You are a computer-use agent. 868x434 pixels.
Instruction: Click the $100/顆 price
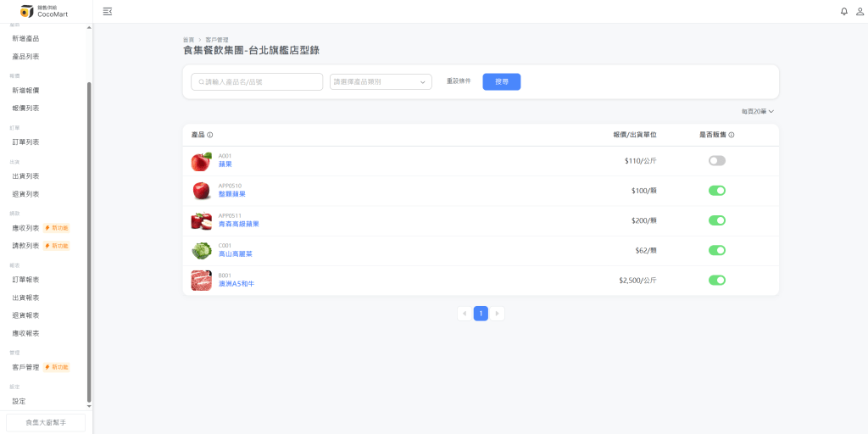[x=644, y=191]
